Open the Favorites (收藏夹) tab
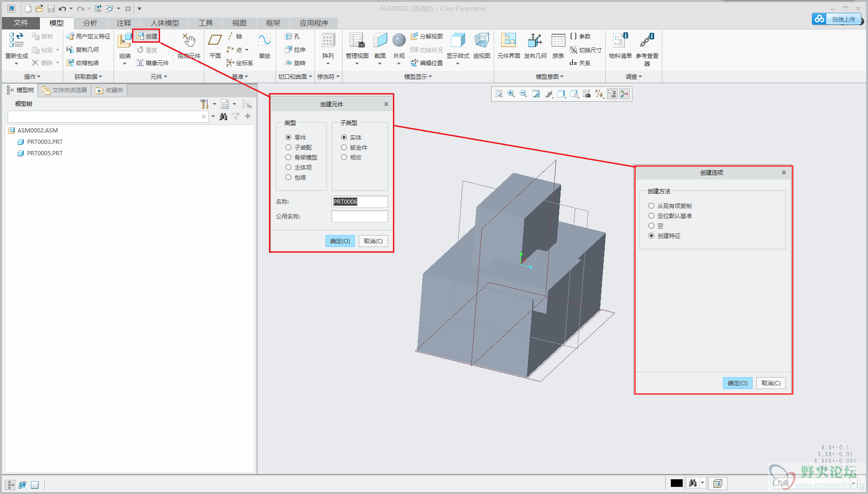This screenshot has width=868, height=494. (x=109, y=90)
